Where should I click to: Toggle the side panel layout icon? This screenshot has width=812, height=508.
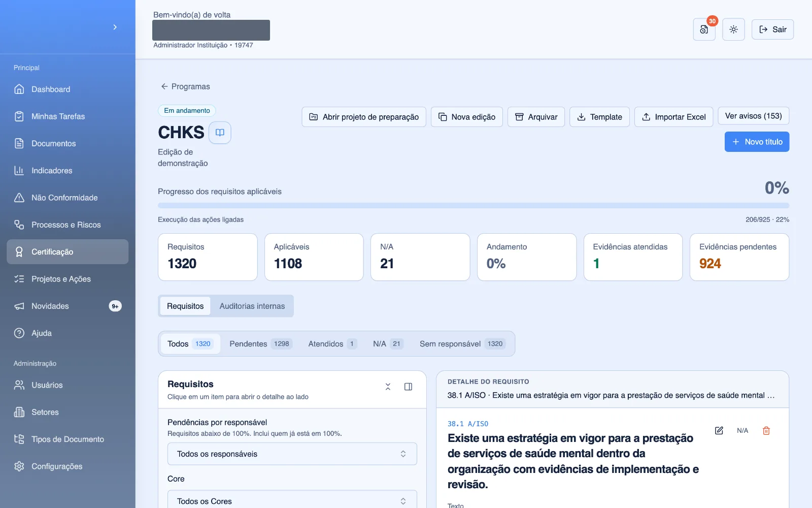pos(408,387)
